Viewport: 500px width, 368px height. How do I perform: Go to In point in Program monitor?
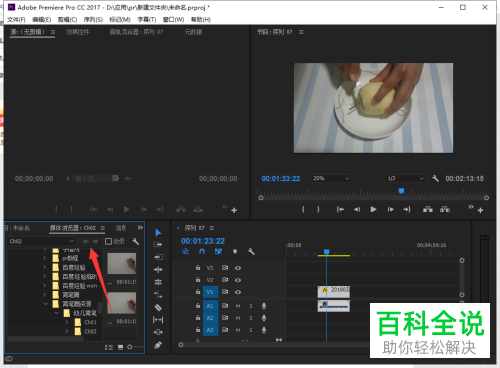[340, 209]
